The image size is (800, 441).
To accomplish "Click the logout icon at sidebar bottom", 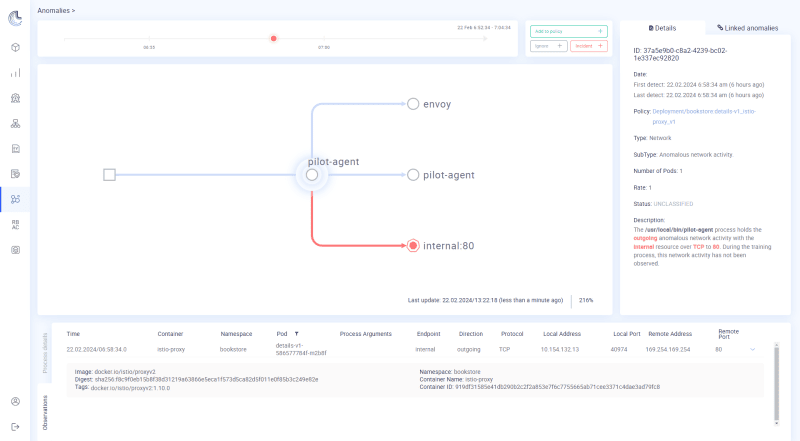I will click(x=15, y=426).
